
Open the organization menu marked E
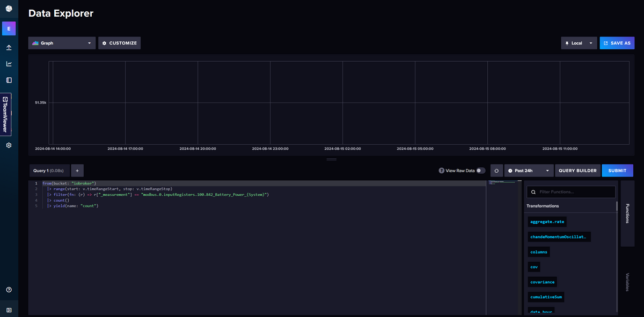(9, 28)
